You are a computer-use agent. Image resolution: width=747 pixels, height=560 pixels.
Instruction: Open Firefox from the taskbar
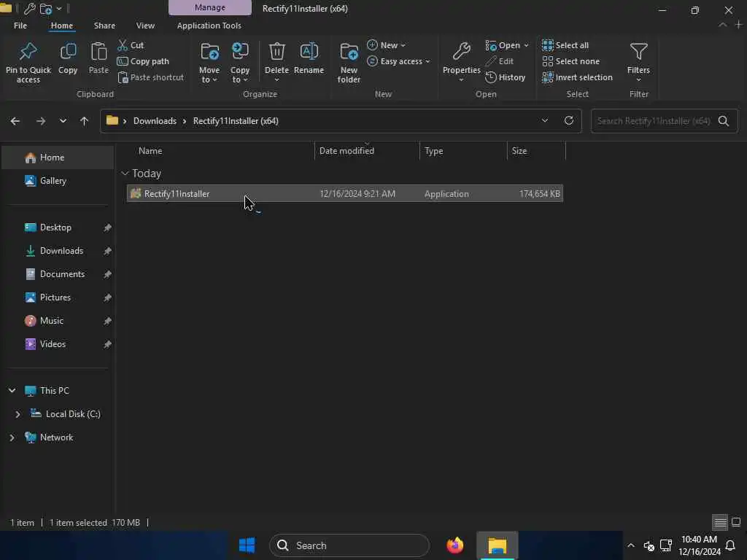[455, 545]
